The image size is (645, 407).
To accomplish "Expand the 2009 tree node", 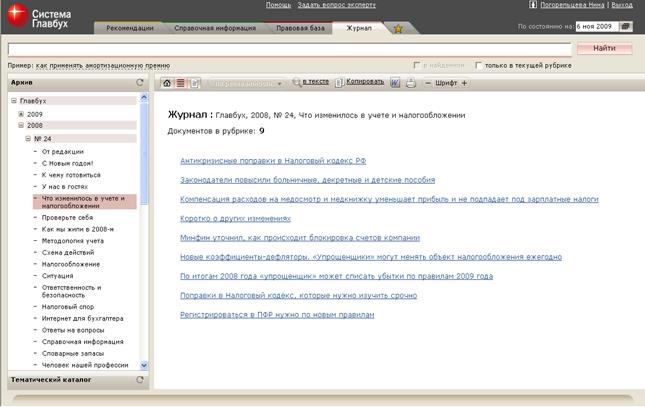I will (x=21, y=114).
